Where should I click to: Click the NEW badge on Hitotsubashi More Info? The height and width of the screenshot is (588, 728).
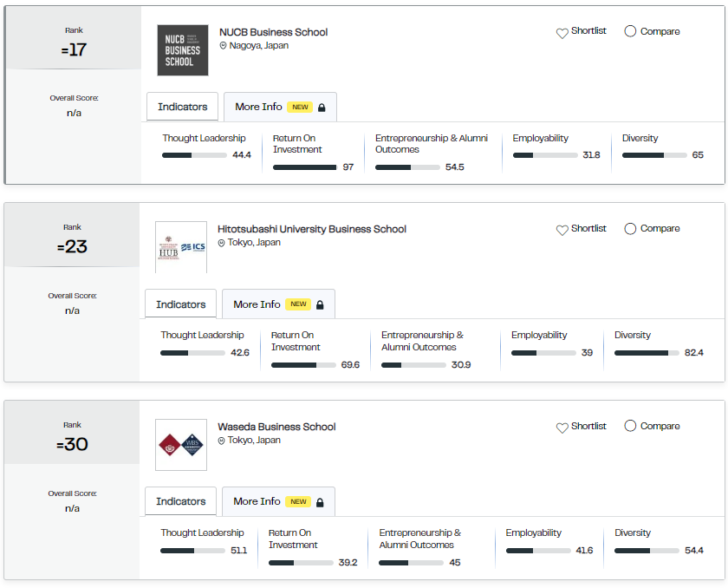[x=298, y=304]
